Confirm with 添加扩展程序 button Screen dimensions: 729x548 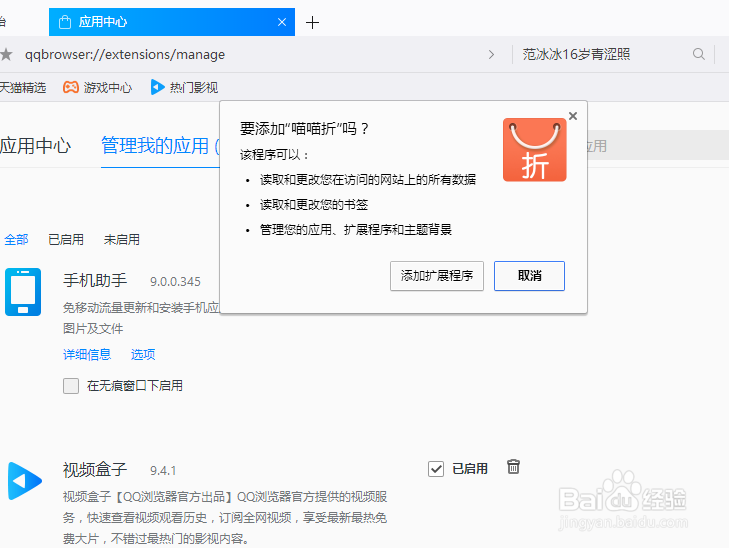pos(437,276)
